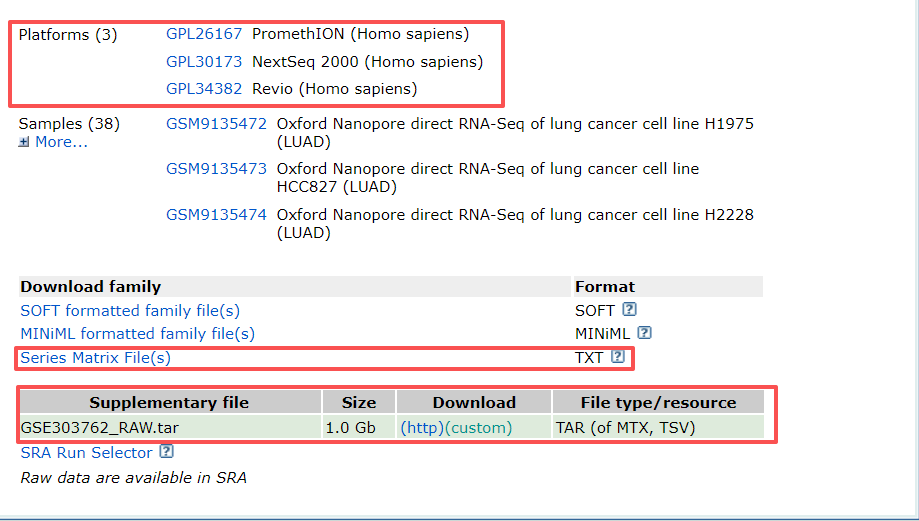Open custom download for GSE303762_RAW.tar
This screenshot has width=919, height=521.
pyautogui.click(x=479, y=428)
